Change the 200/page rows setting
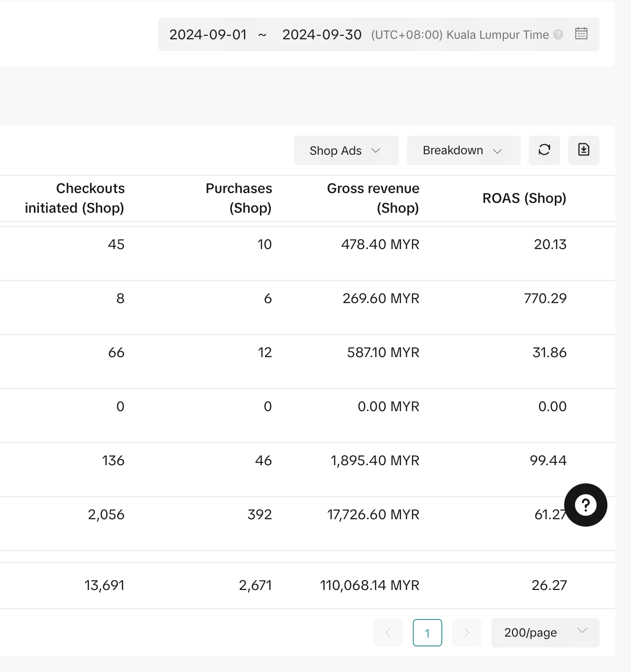 545,633
